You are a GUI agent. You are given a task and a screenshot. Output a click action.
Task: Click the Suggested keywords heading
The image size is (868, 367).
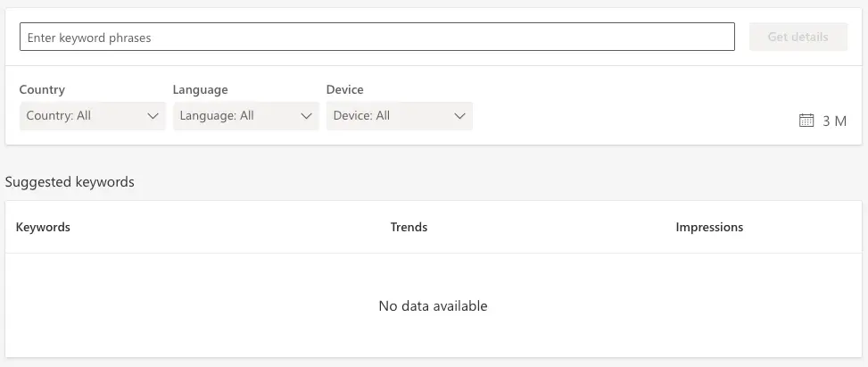70,182
